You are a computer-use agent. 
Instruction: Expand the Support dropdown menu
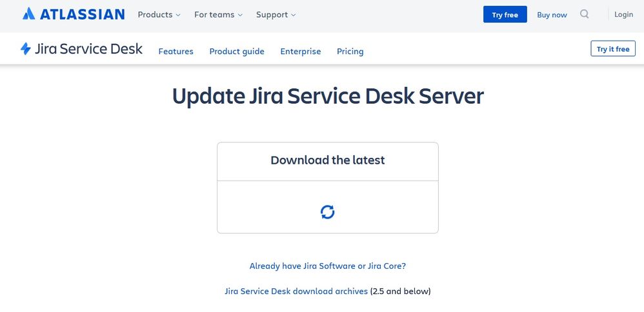[276, 14]
